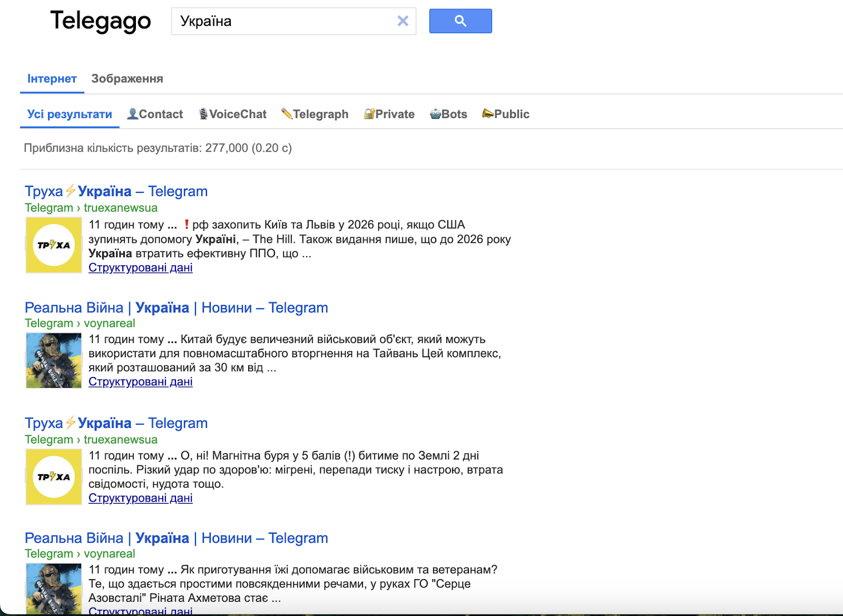Click the soldier thumbnail beside the Серце Азовсталі snippet
843x616 pixels.
(54, 589)
